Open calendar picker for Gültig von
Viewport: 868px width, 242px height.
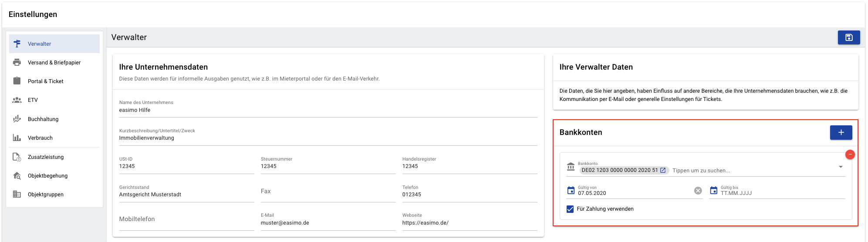pos(571,190)
